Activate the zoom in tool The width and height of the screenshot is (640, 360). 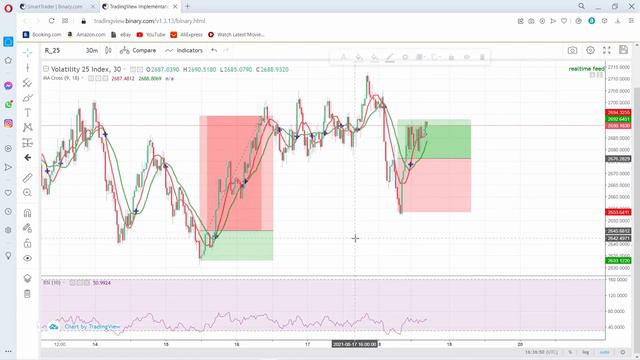pyautogui.click(x=27, y=192)
